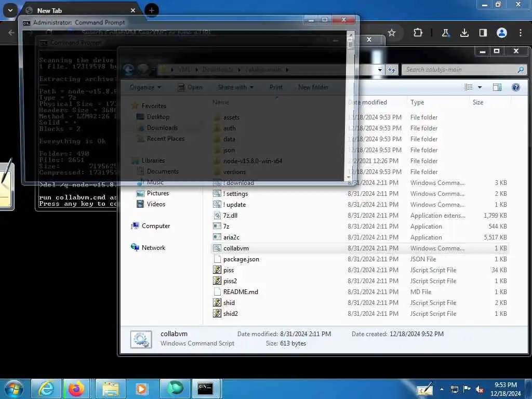This screenshot has height=399, width=532.
Task: Launch Firefox from the taskbar
Action: [76, 389]
